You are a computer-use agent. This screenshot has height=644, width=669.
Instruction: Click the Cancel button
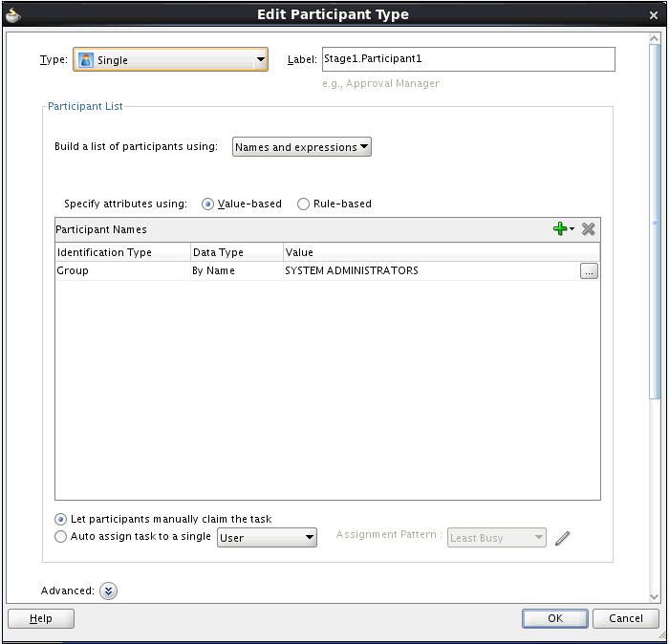click(625, 618)
